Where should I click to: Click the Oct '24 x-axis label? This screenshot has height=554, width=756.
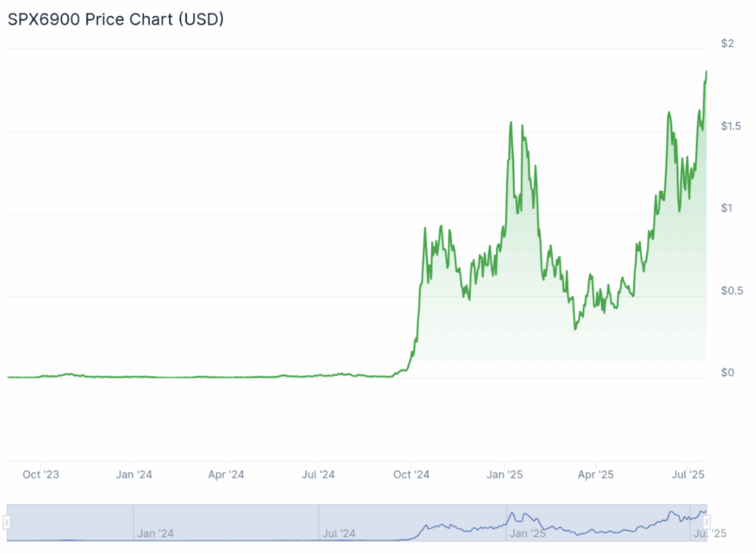point(411,474)
